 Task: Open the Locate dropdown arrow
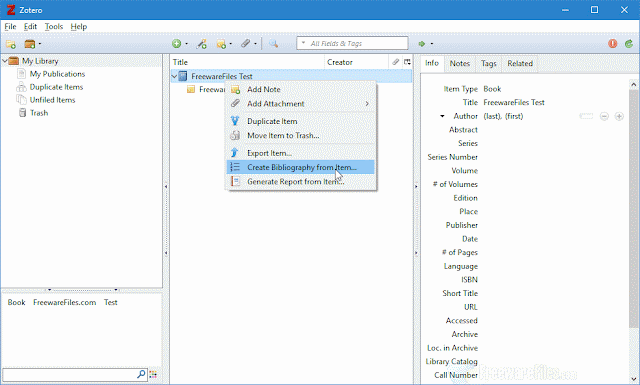(431, 44)
